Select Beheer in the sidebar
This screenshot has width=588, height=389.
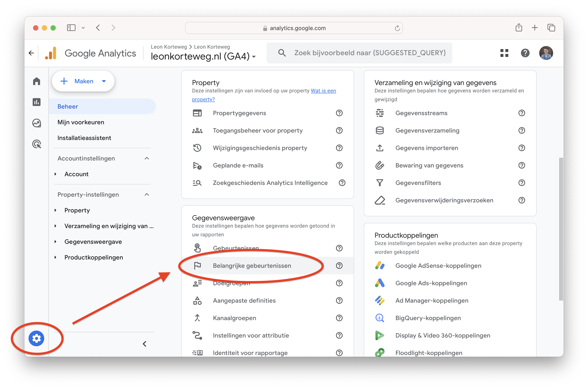point(102,106)
